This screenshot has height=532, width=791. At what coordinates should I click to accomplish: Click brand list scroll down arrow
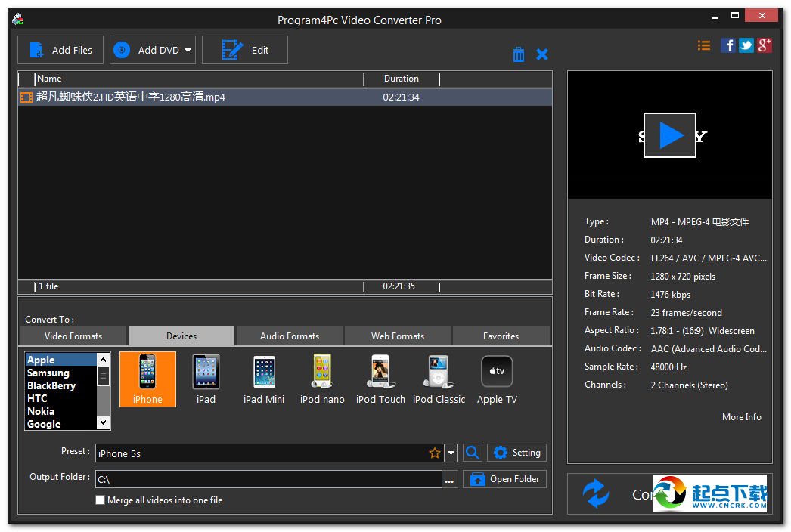103,422
